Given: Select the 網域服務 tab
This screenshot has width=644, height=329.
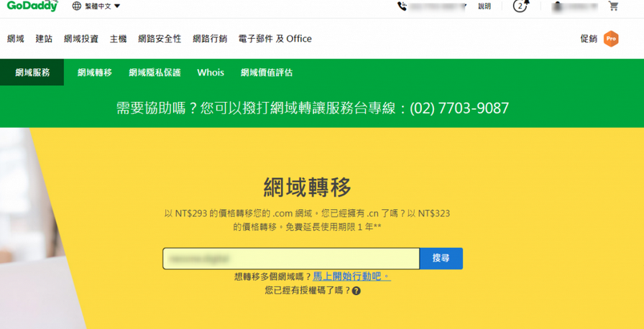Looking at the screenshot, I should [32, 73].
